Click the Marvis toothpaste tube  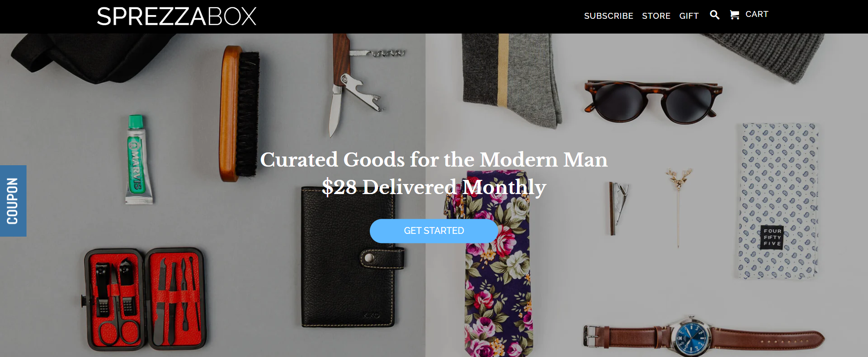[x=138, y=159]
